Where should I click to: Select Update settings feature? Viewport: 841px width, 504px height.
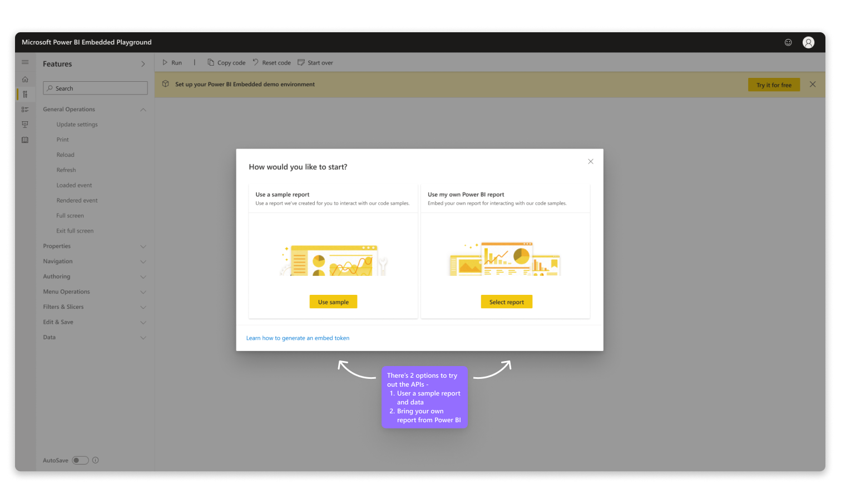click(x=77, y=125)
